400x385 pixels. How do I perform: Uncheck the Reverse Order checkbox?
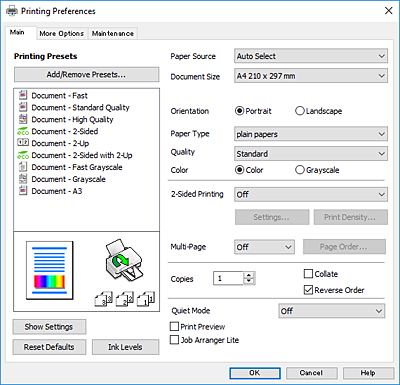click(308, 290)
